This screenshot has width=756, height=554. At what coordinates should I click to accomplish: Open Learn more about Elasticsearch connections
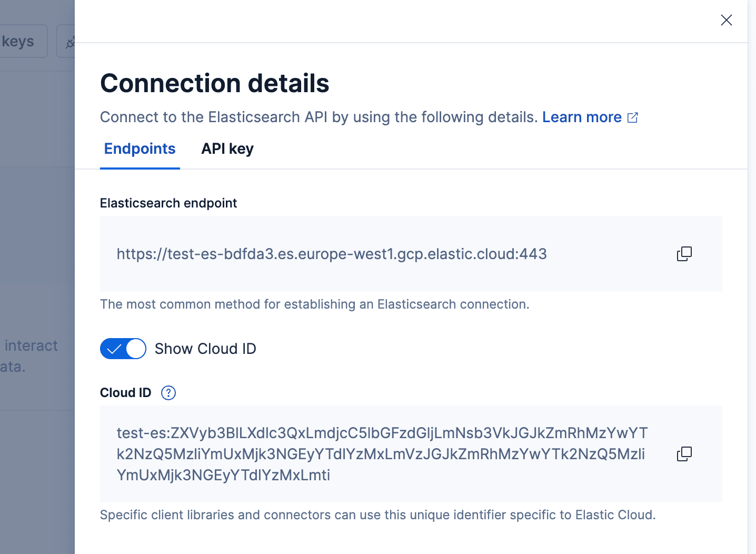(x=582, y=117)
